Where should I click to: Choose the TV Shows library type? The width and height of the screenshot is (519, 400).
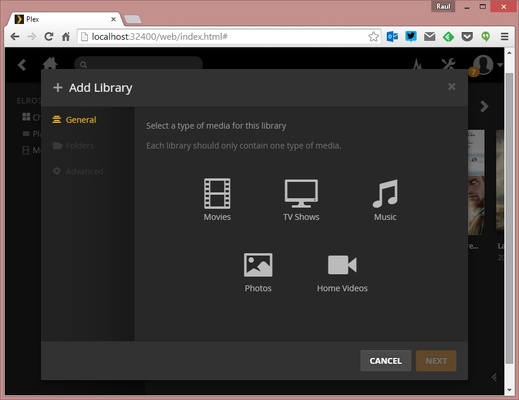(301, 200)
